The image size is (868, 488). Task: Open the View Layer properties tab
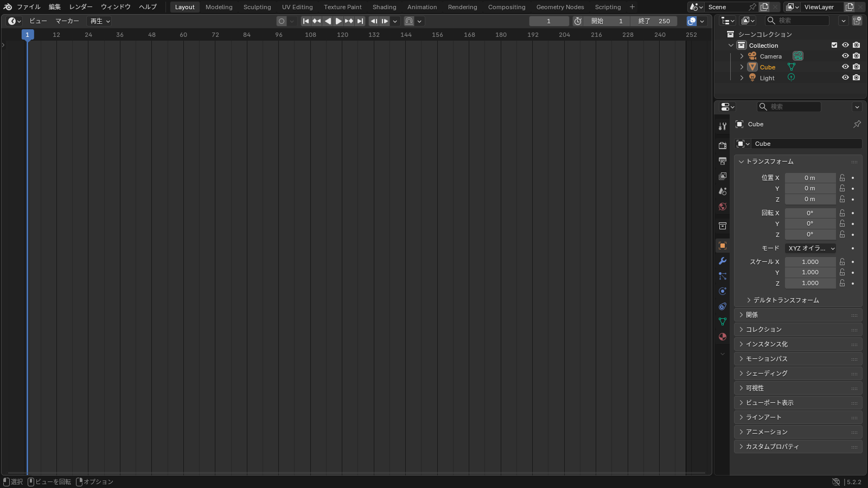(722, 176)
